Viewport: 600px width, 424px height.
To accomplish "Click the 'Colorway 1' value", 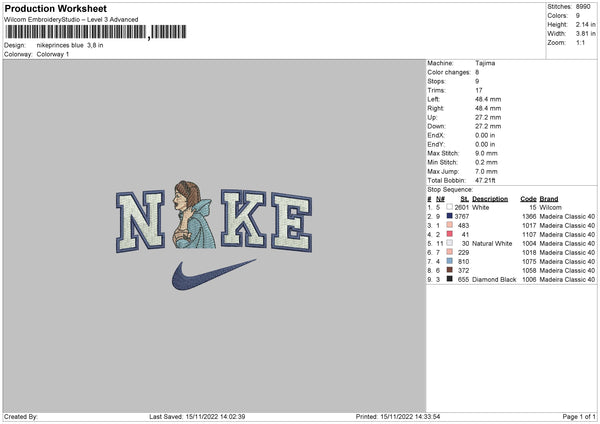I will point(53,54).
